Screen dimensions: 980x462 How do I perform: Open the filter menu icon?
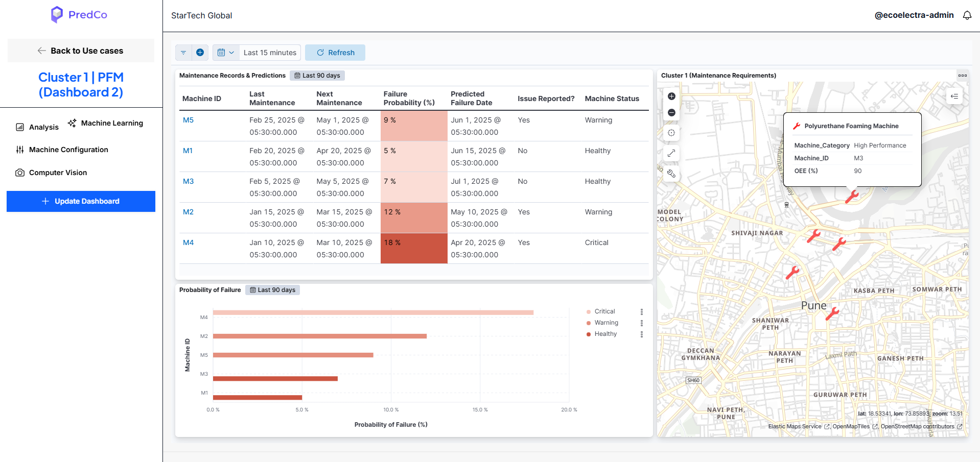coord(183,53)
